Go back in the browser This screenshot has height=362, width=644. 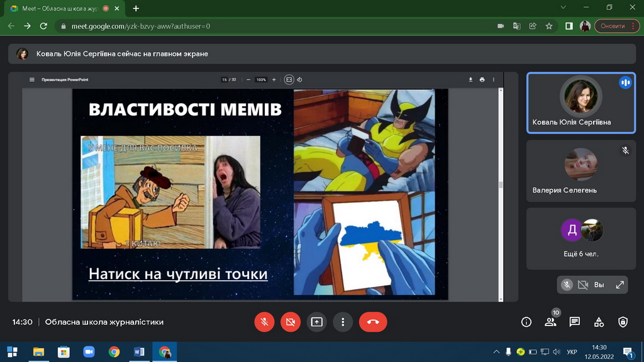pos(11,26)
